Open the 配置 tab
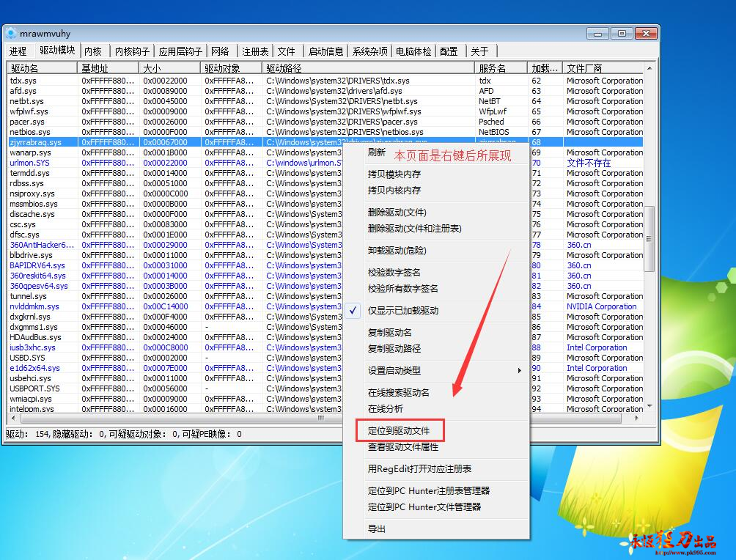 coord(449,51)
